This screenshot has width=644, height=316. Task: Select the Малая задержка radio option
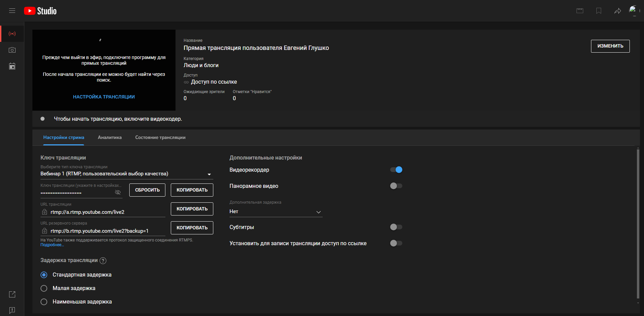tap(44, 288)
